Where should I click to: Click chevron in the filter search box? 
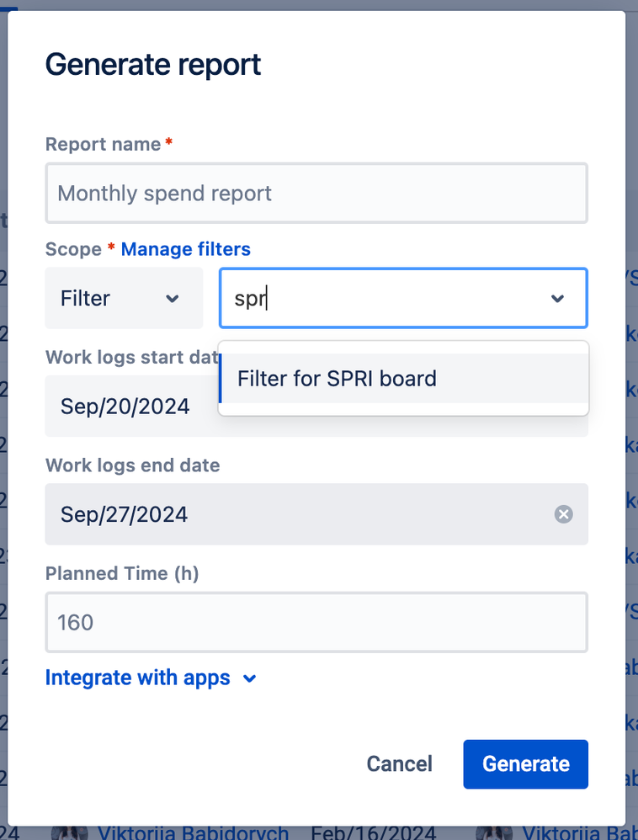click(557, 299)
